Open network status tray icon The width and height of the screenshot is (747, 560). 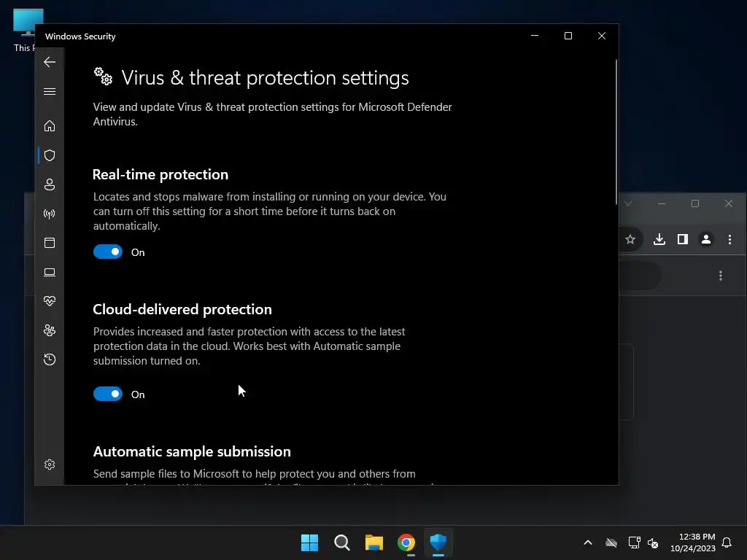coord(634,542)
